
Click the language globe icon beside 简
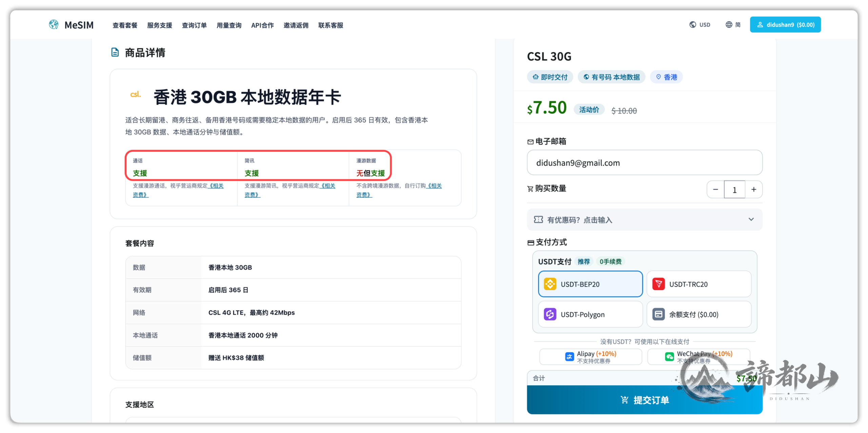[729, 24]
